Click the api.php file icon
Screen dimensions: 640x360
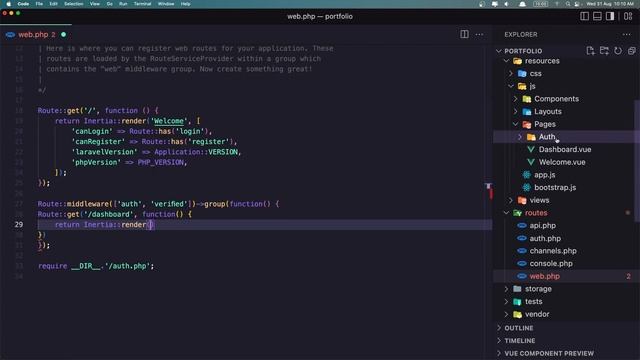click(522, 225)
